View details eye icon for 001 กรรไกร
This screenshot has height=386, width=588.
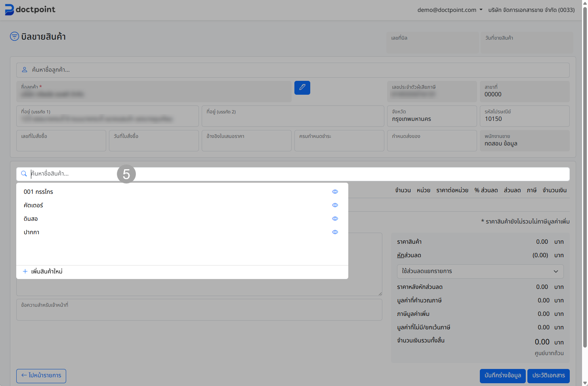tap(335, 192)
